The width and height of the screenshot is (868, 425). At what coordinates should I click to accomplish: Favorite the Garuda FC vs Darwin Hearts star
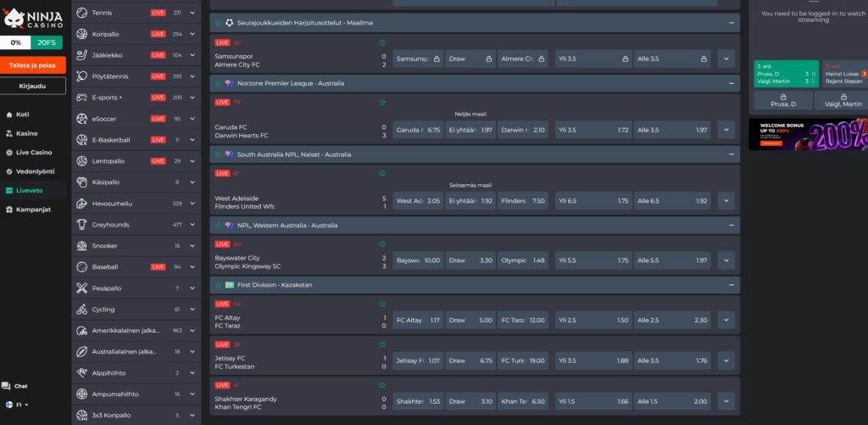[x=382, y=103]
